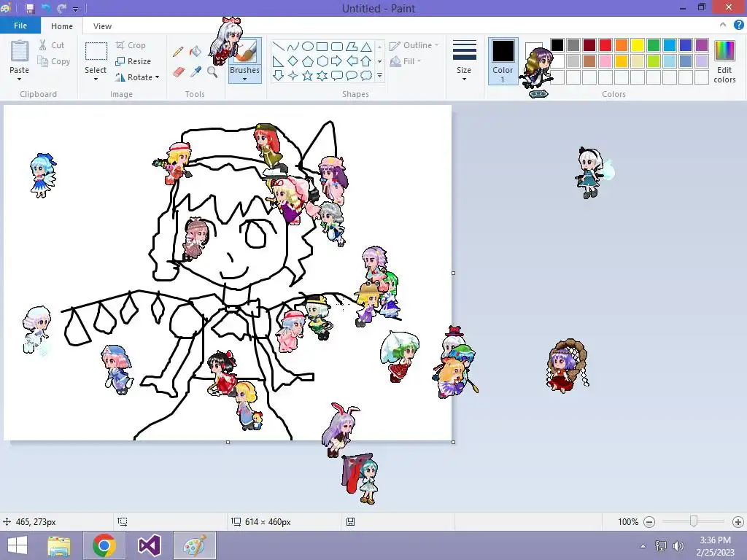Choose the Hexagon shape
The image size is (747, 560).
322,61
